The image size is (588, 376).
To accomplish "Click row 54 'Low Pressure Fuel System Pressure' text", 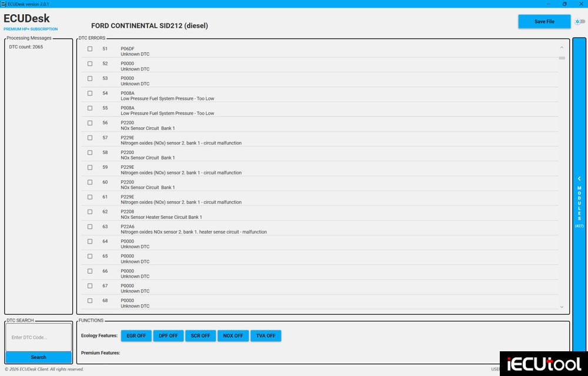I will (x=167, y=99).
